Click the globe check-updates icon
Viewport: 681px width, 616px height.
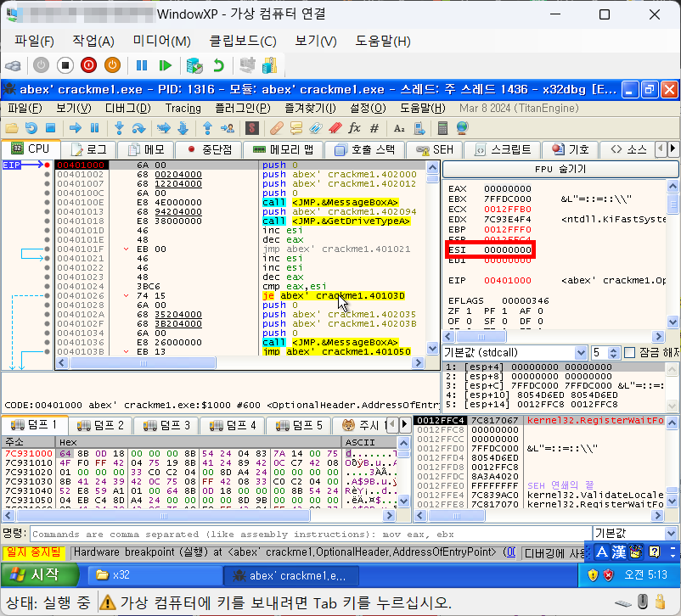pyautogui.click(x=462, y=128)
